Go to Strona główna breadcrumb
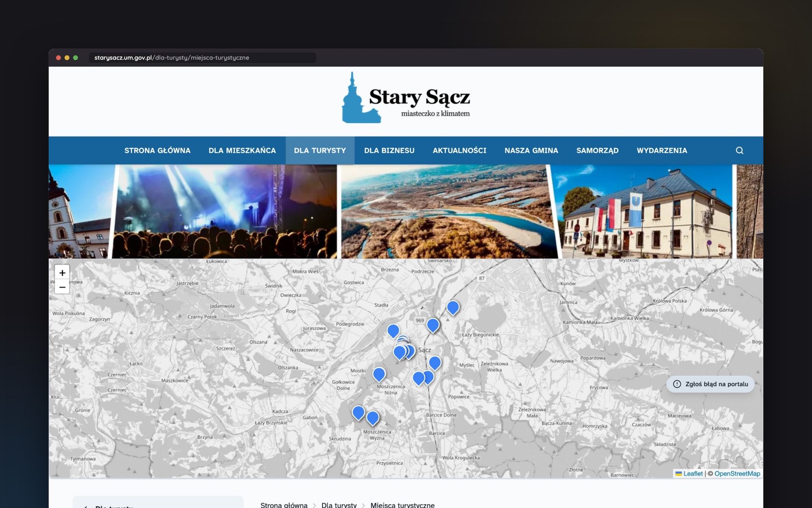812x508 pixels. 284,505
